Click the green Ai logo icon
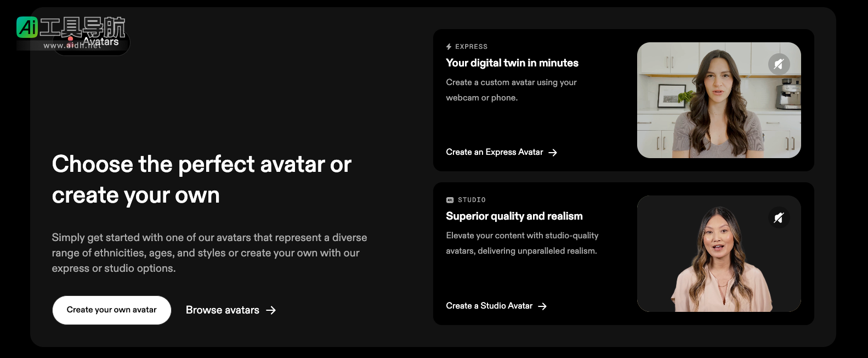The width and height of the screenshot is (868, 358). tap(27, 27)
